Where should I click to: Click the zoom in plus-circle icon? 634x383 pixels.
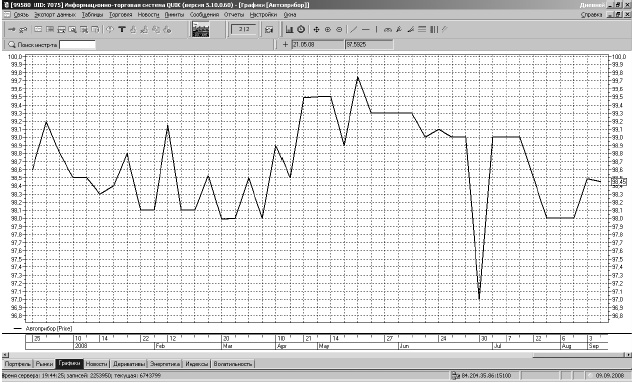(328, 30)
